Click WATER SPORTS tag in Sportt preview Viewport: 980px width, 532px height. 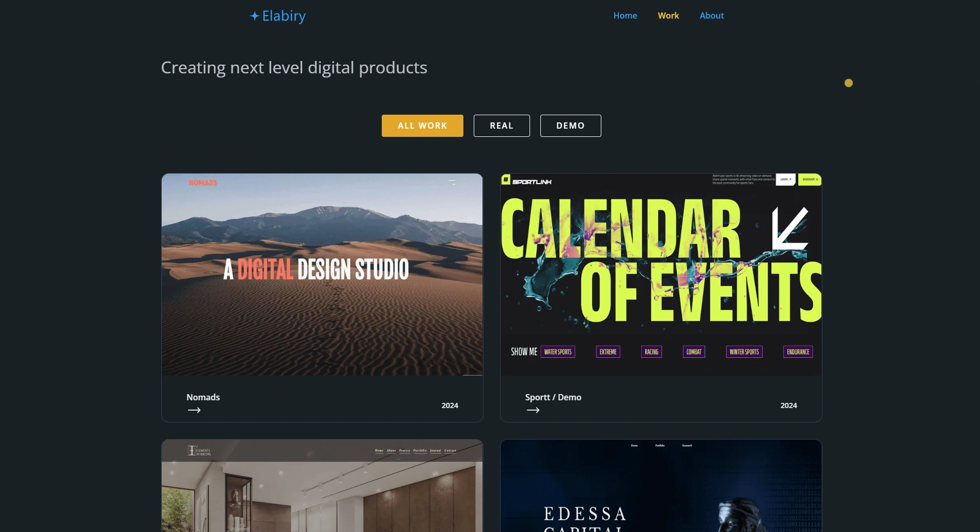point(558,352)
